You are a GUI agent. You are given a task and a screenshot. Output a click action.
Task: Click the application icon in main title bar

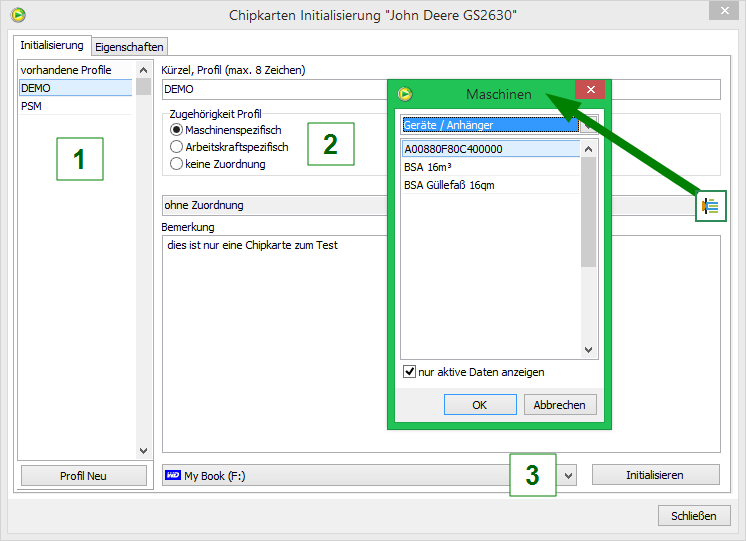[x=18, y=14]
